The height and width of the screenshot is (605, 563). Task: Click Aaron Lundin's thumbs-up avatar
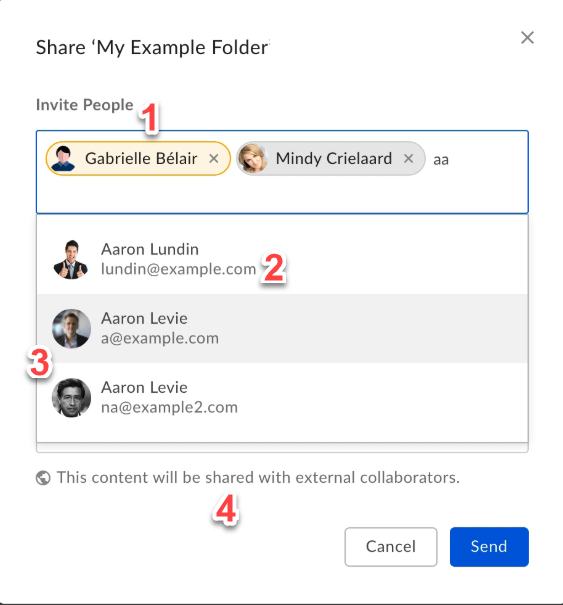pos(71,259)
